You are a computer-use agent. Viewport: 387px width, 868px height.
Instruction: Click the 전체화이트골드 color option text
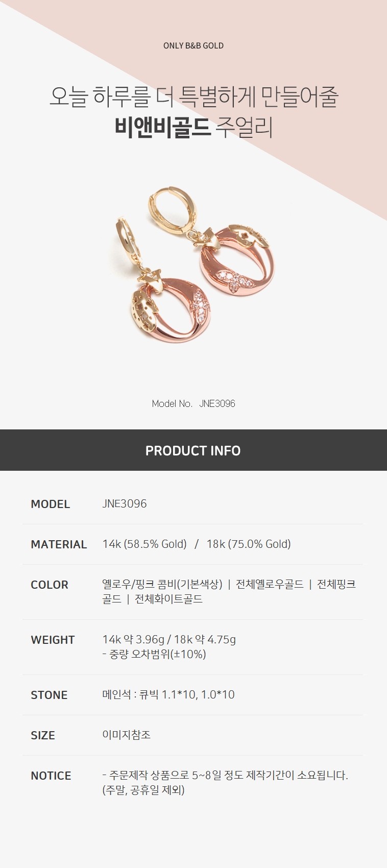coord(168,599)
